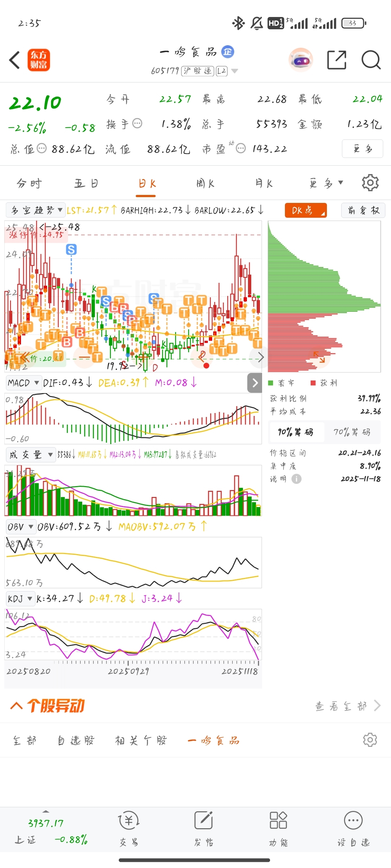Tap the 交易 yen icon
Screen dimensions: 391x868
129,820
